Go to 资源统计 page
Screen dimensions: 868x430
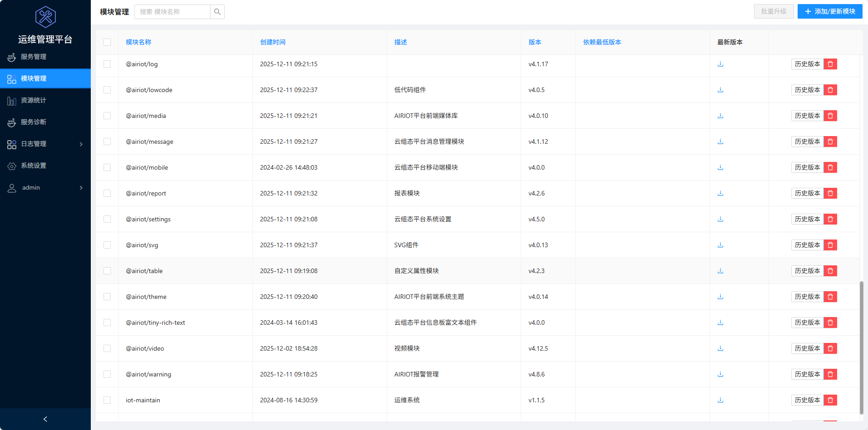point(34,100)
